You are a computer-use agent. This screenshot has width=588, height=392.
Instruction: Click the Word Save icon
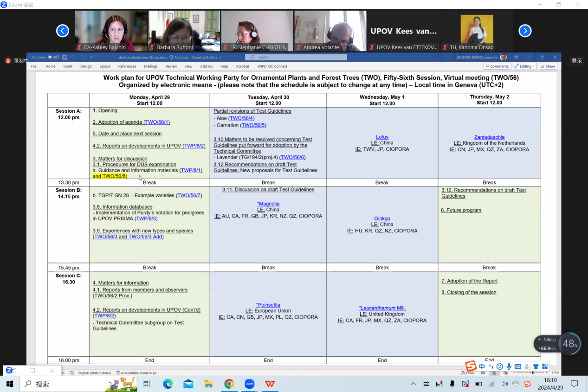click(65, 58)
